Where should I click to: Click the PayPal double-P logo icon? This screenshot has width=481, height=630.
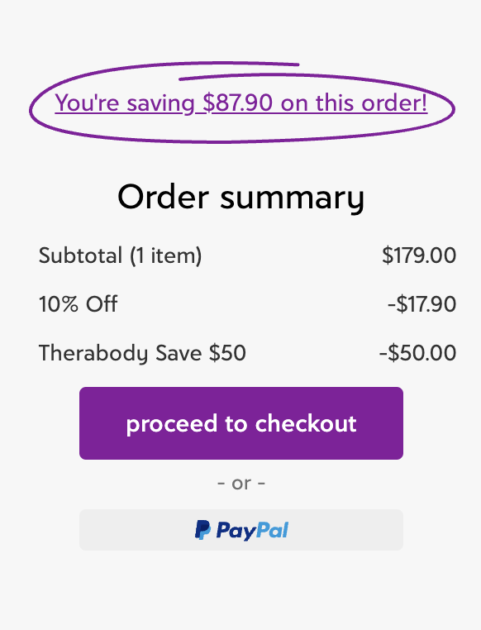pyautogui.click(x=203, y=530)
